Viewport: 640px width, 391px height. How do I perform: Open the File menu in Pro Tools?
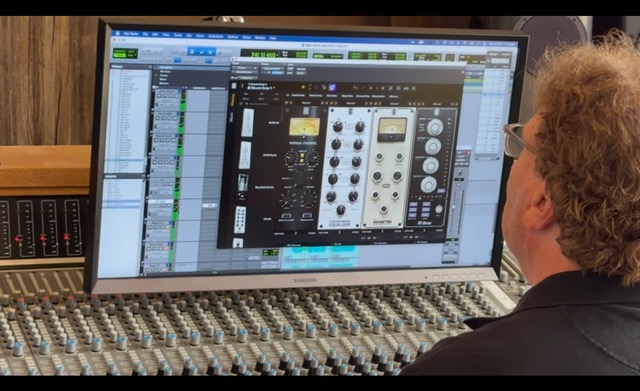click(x=145, y=34)
